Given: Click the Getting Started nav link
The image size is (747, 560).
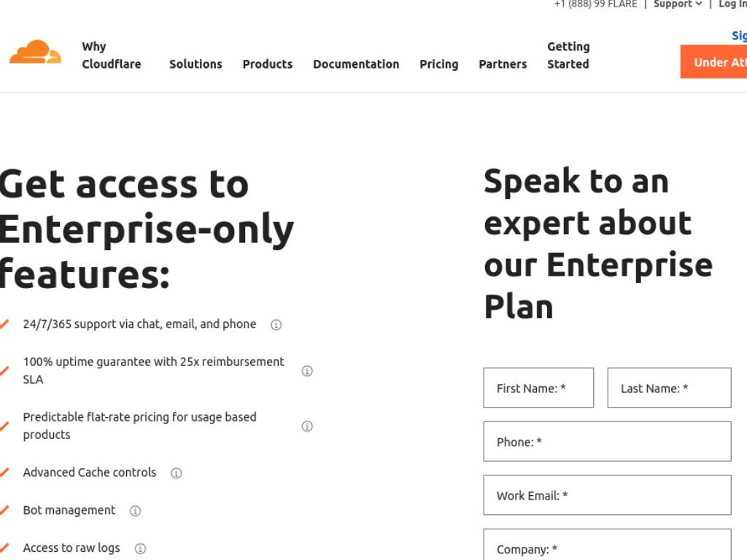Looking at the screenshot, I should point(568,55).
